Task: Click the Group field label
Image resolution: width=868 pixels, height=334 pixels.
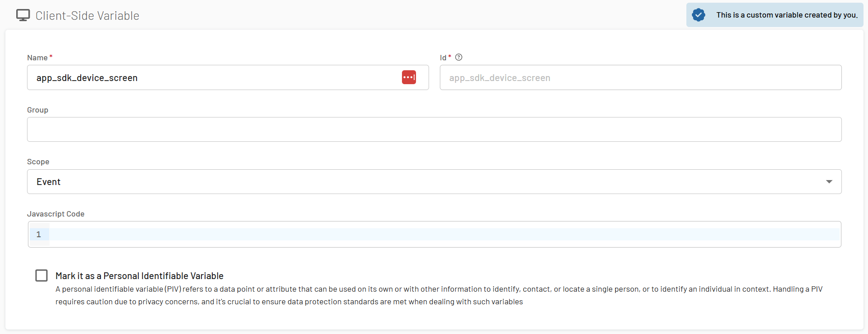Action: (38, 110)
